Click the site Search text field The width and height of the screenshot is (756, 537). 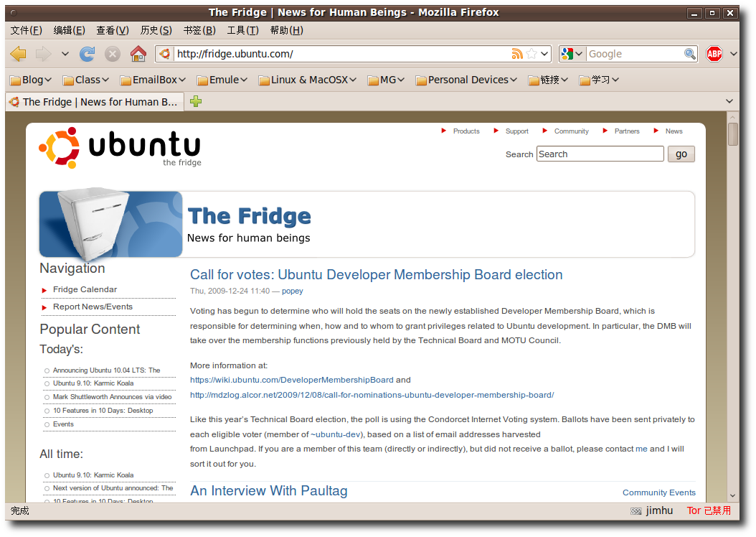(600, 154)
